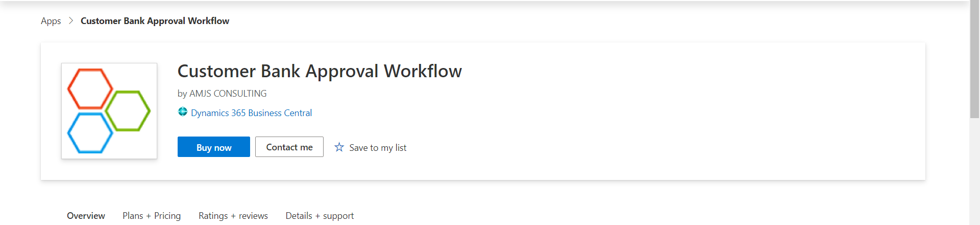980x225 pixels.
Task: Click the Customer Bank Approval Workflow main heading
Action: [320, 71]
